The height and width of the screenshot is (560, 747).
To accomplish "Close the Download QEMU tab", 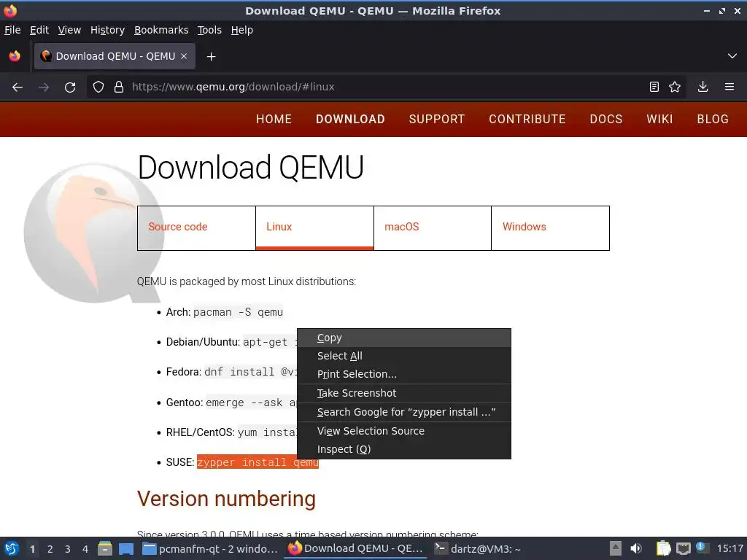I will 184,56.
